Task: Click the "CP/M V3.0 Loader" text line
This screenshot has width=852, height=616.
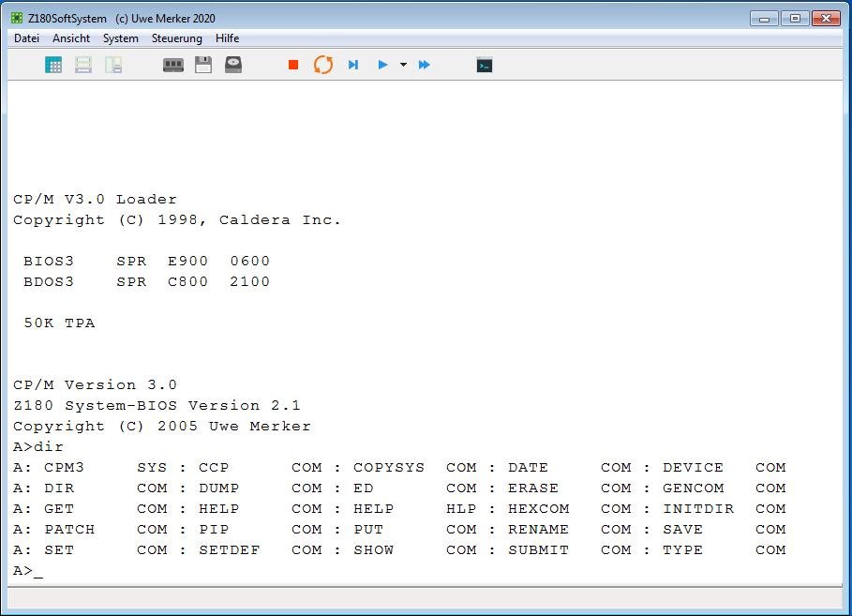Action: 95,200
